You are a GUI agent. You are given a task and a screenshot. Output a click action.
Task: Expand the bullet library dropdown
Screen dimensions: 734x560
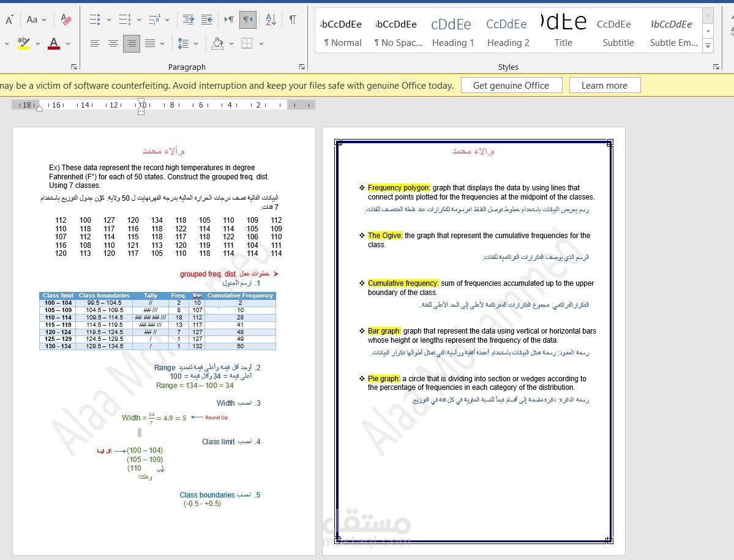pos(108,20)
